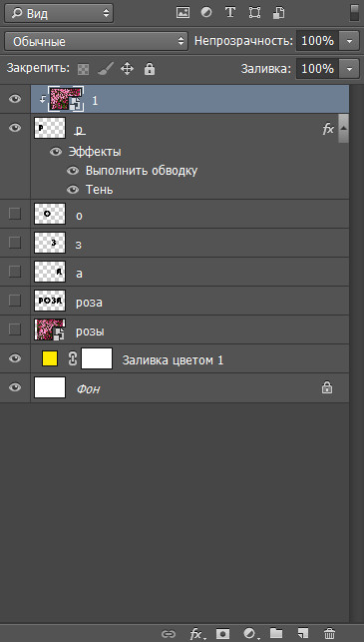Filter layers by smart object icon
364x642 pixels.
click(x=278, y=13)
